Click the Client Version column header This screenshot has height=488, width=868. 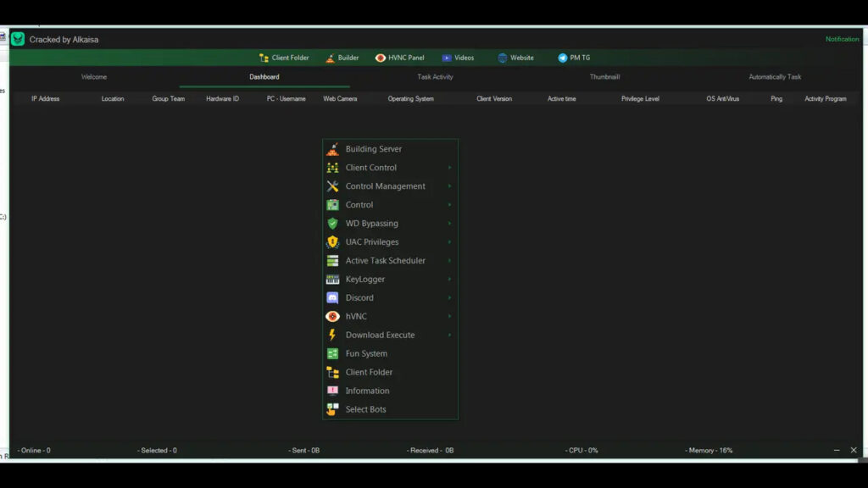pos(494,98)
